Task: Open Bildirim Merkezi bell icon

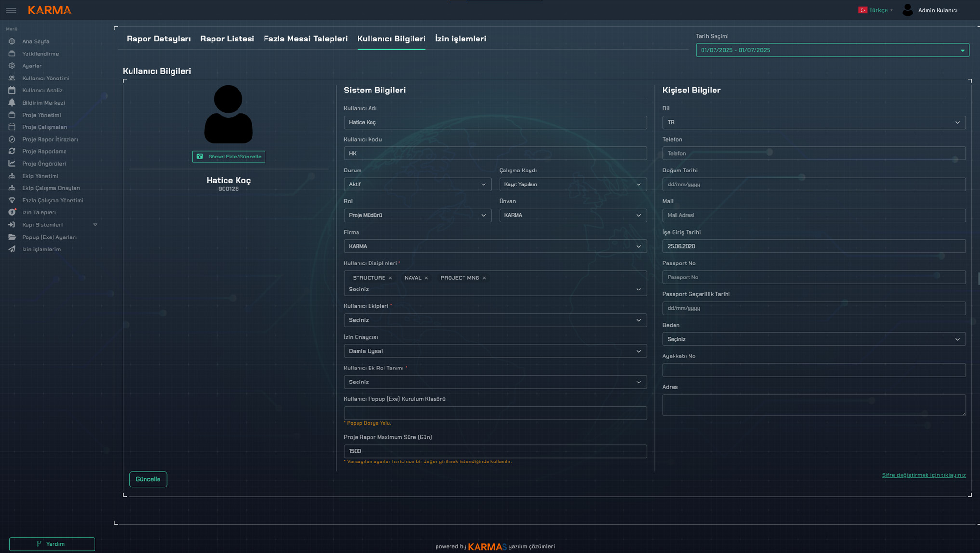Action: pyautogui.click(x=12, y=103)
